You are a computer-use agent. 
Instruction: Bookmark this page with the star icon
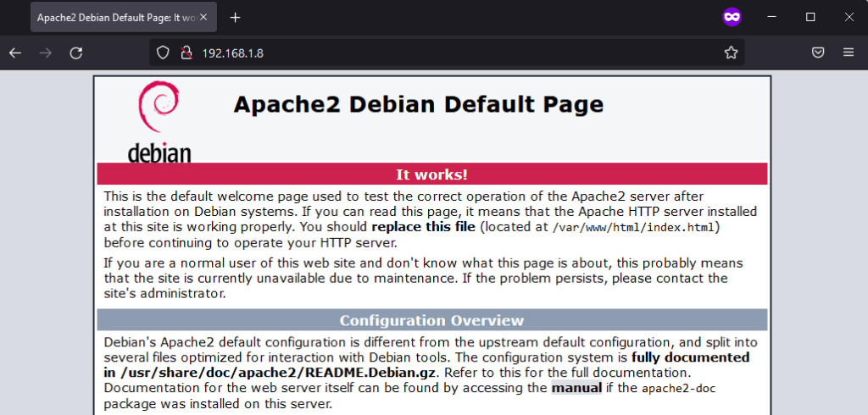click(x=731, y=53)
